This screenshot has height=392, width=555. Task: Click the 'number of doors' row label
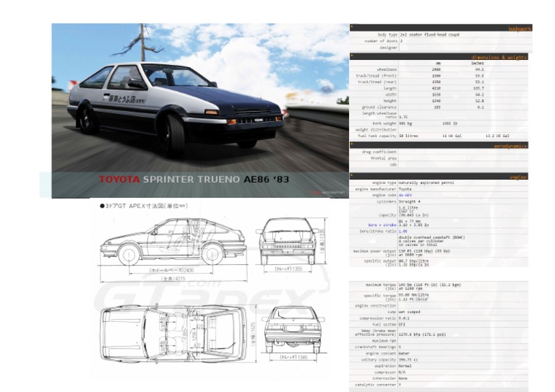tap(381, 41)
